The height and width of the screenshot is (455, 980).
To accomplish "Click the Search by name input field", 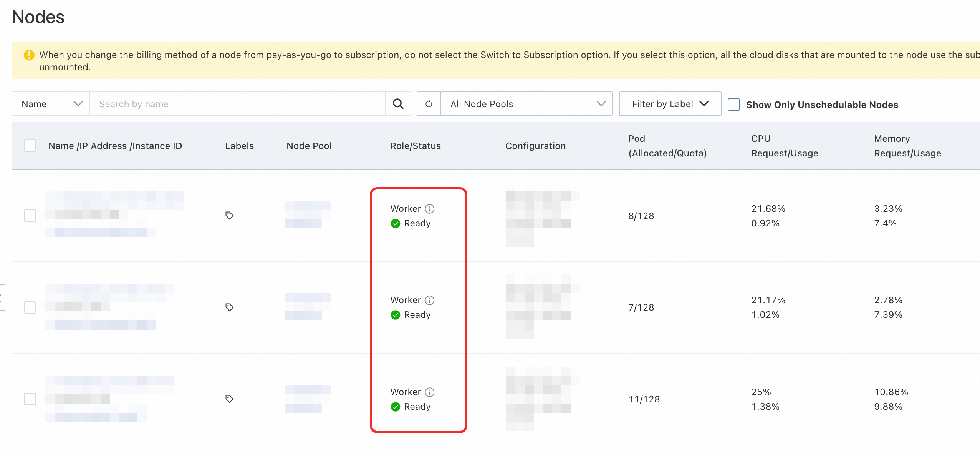I will pos(237,104).
